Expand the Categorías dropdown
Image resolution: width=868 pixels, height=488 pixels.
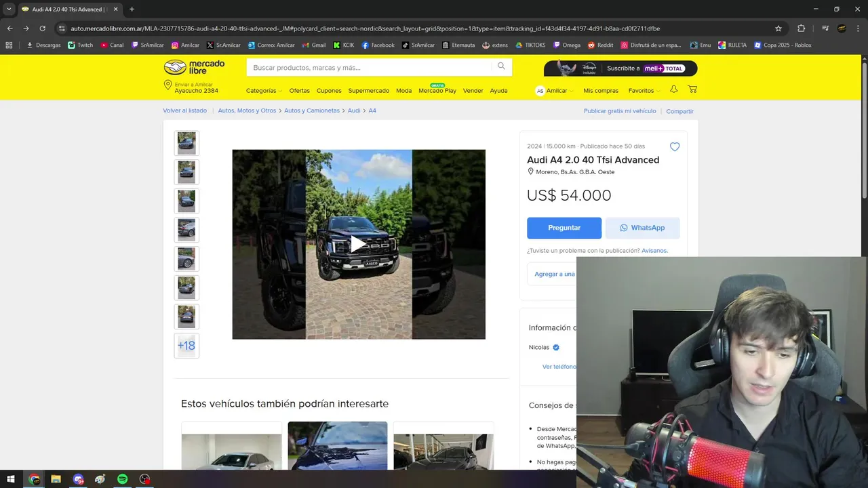click(x=263, y=90)
